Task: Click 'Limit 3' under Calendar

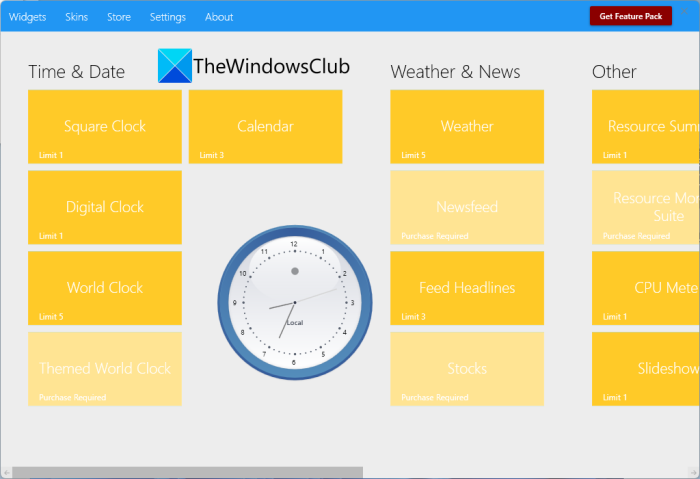Action: [212, 155]
